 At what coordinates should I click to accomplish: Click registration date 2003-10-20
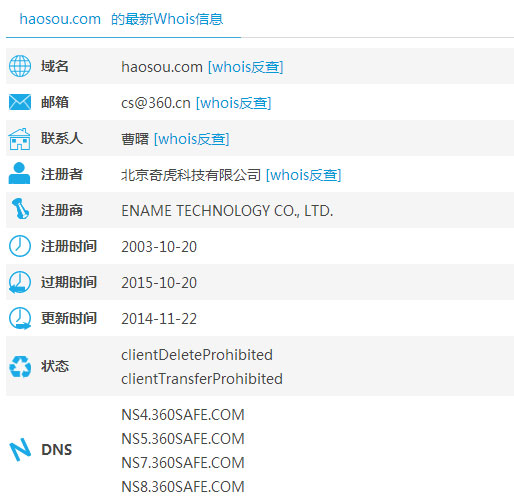coord(159,247)
